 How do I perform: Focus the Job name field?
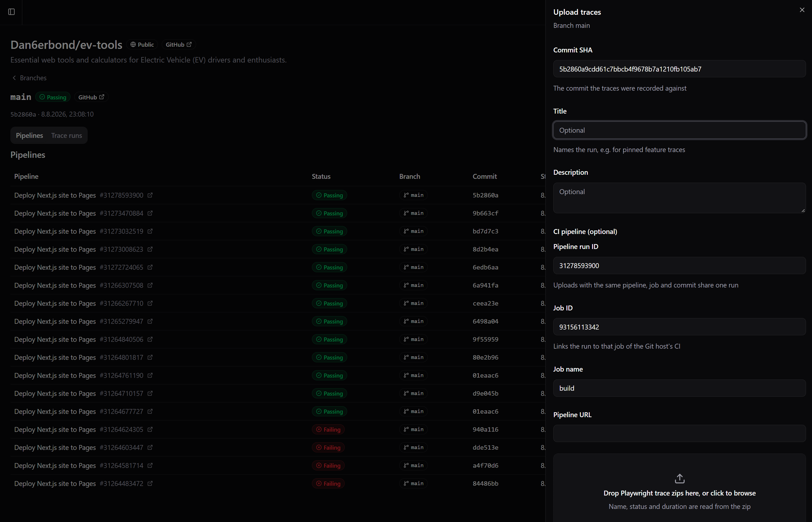pyautogui.click(x=680, y=388)
